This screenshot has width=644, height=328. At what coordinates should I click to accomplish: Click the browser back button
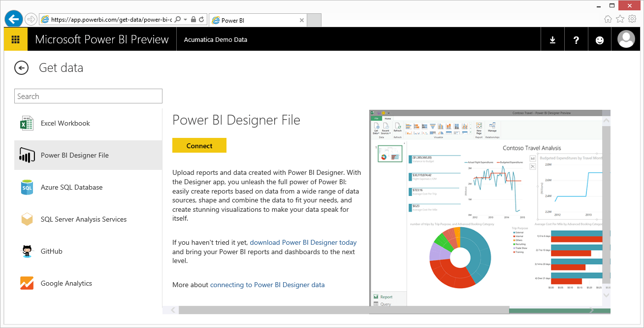pos(14,19)
